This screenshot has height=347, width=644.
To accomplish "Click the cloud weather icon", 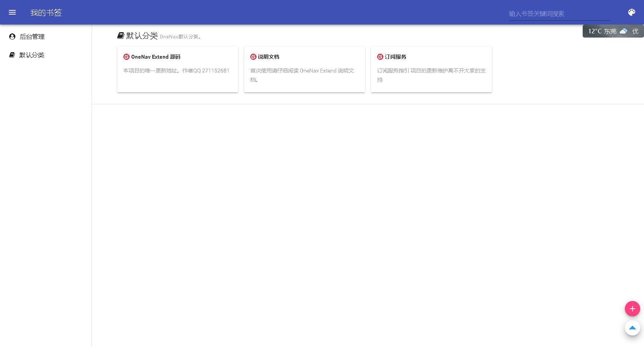I will tap(624, 31).
